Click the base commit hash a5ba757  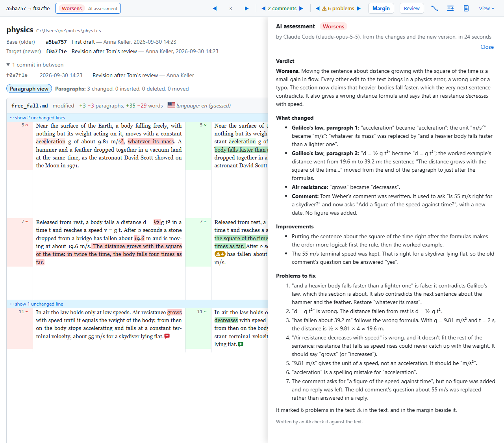56,42
